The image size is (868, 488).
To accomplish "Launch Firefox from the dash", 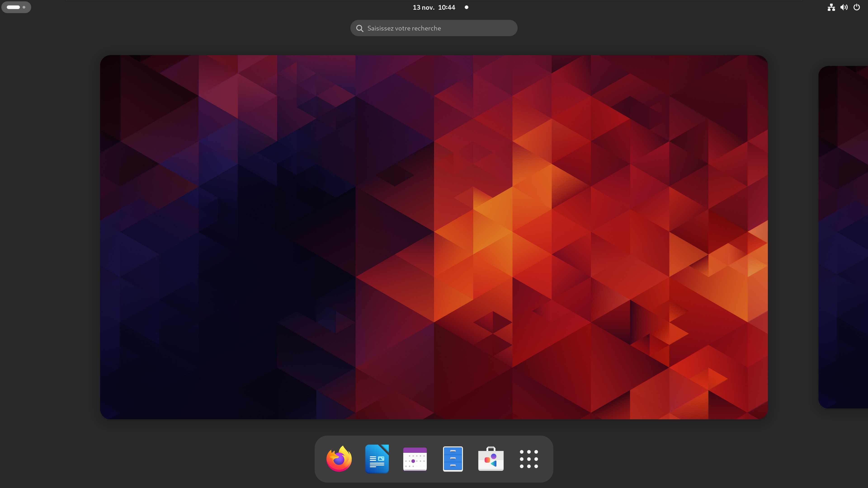I will pyautogui.click(x=339, y=459).
